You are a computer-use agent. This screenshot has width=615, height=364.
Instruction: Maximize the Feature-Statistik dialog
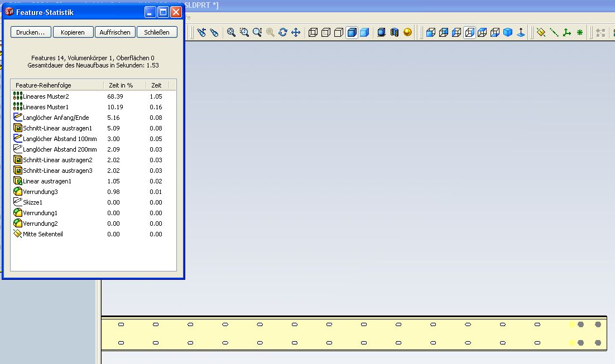point(163,12)
